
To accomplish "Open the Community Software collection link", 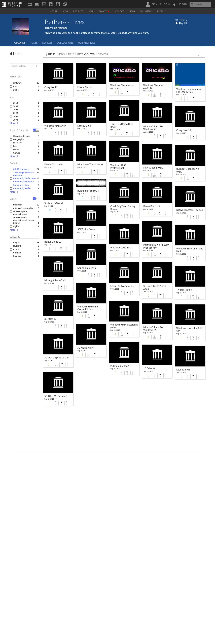I will (x=23, y=182).
